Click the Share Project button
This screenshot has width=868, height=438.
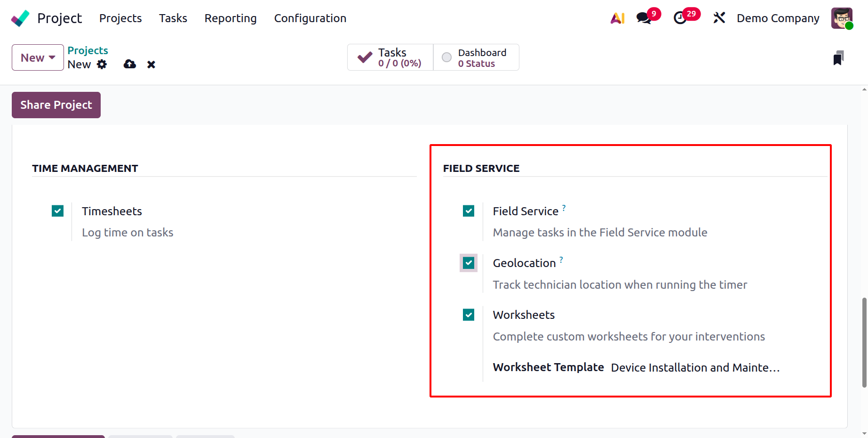(56, 105)
